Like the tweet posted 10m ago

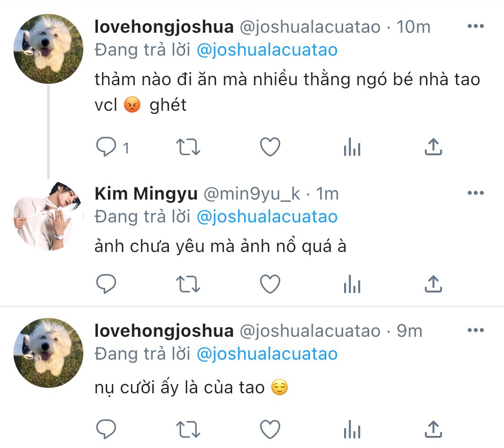270,147
